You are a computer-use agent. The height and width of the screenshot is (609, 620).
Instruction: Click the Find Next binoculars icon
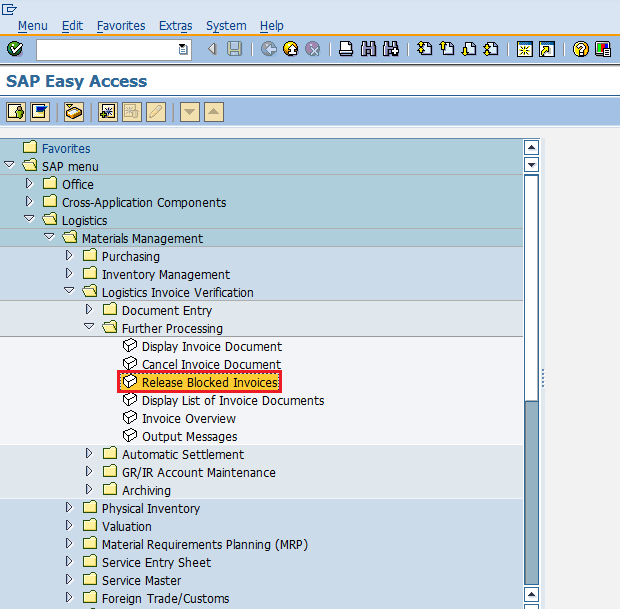(x=391, y=49)
